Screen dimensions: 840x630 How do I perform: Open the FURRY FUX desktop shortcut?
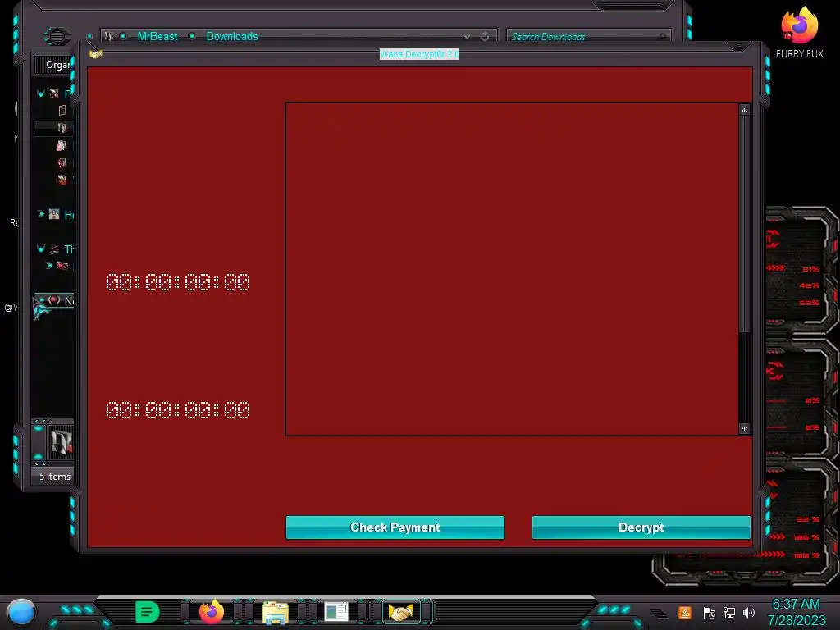pyautogui.click(x=799, y=32)
